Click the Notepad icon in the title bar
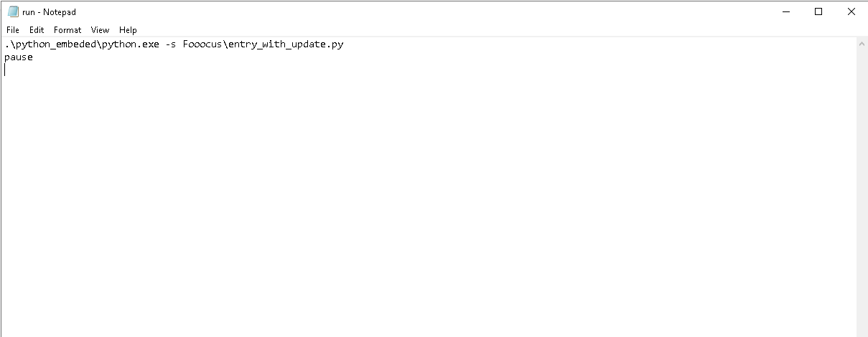Viewport: 868px width, 337px height. [x=13, y=11]
